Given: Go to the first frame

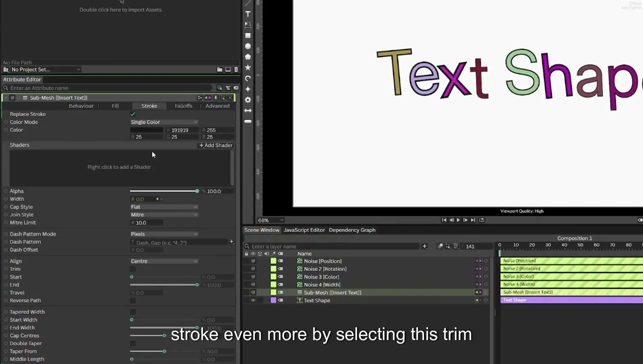Looking at the screenshot, I should click(444, 220).
